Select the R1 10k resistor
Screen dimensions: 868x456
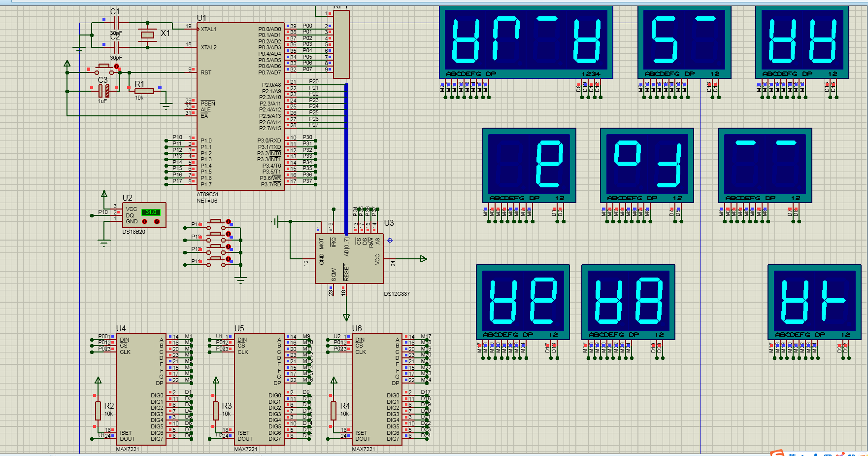point(144,91)
